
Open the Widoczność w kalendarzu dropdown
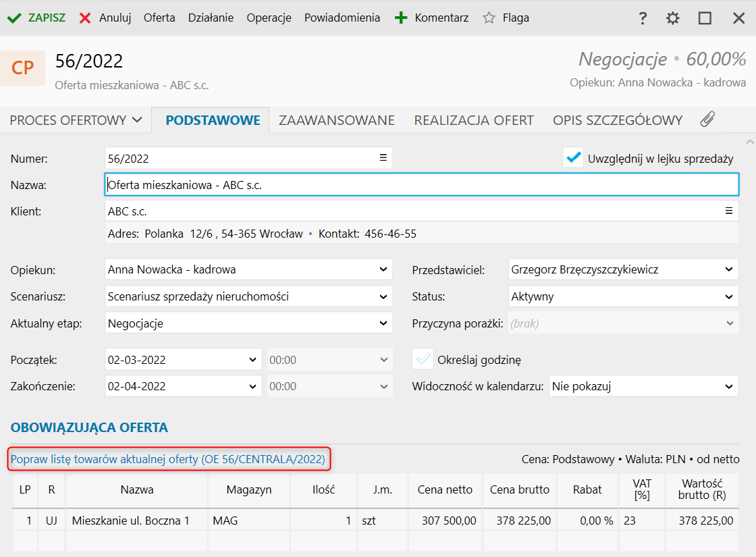729,387
